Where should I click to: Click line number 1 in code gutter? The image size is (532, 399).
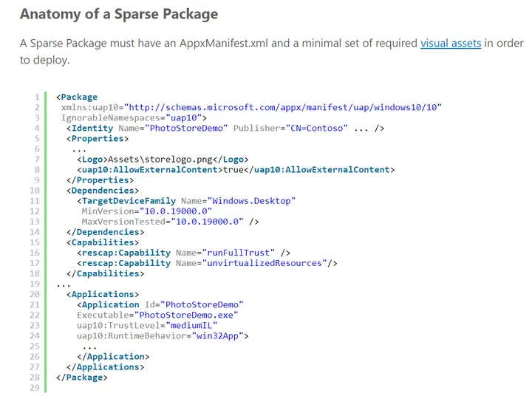pyautogui.click(x=36, y=97)
